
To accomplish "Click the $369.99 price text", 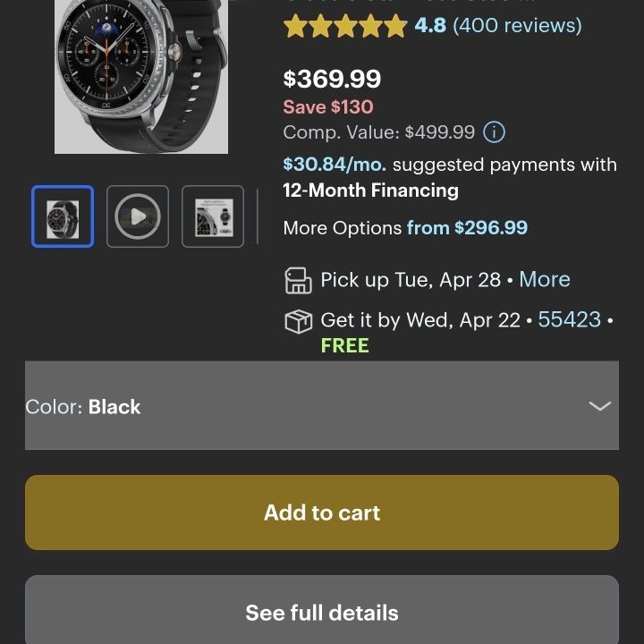I will click(x=332, y=79).
